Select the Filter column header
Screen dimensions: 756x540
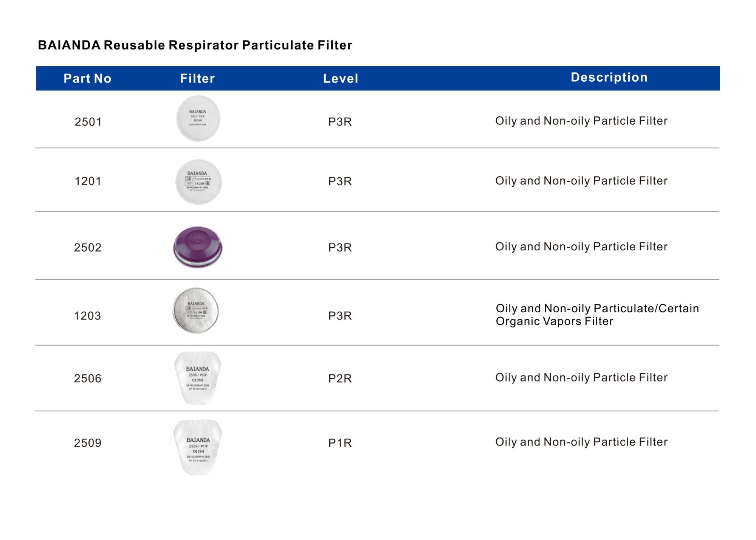[x=197, y=78]
